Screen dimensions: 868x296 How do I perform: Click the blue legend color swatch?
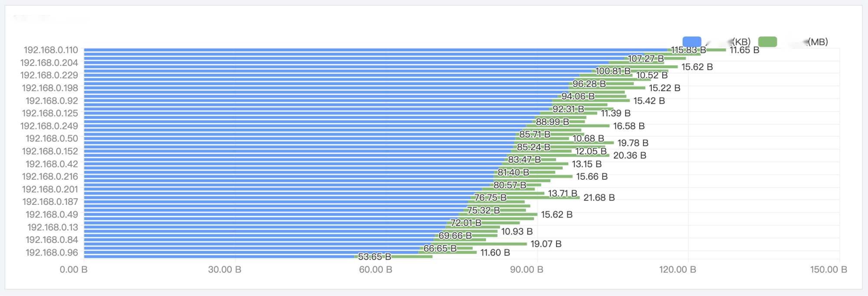click(692, 42)
